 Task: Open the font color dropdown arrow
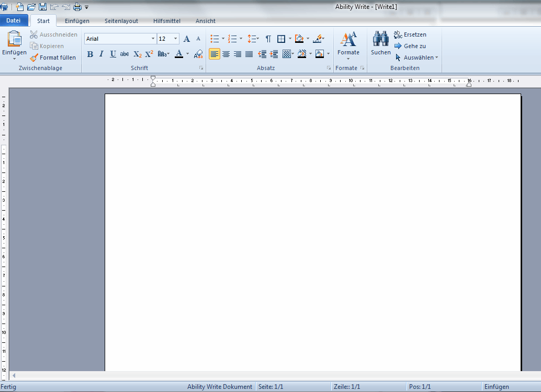[188, 54]
